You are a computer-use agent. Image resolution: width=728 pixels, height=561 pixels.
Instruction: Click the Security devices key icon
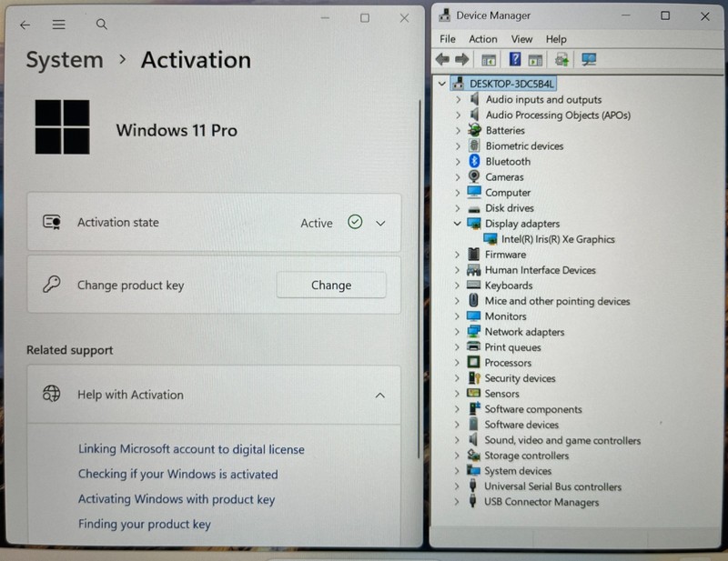click(x=473, y=377)
